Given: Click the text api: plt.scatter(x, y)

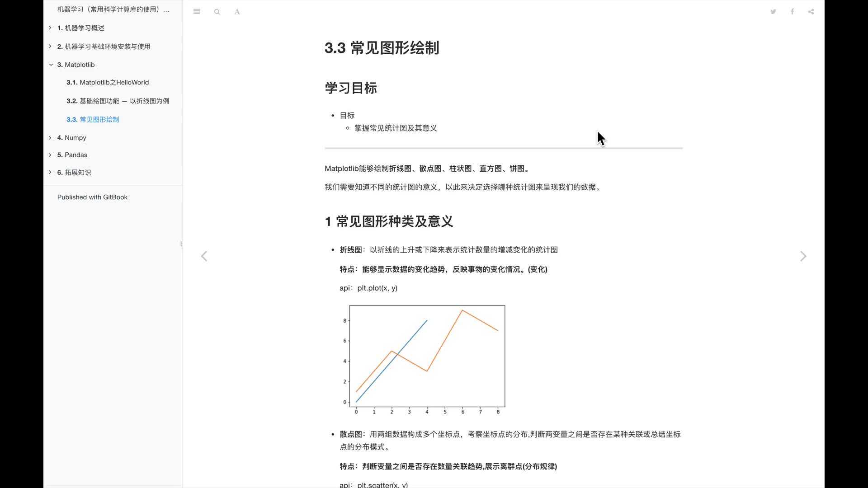Looking at the screenshot, I should 373,484.
